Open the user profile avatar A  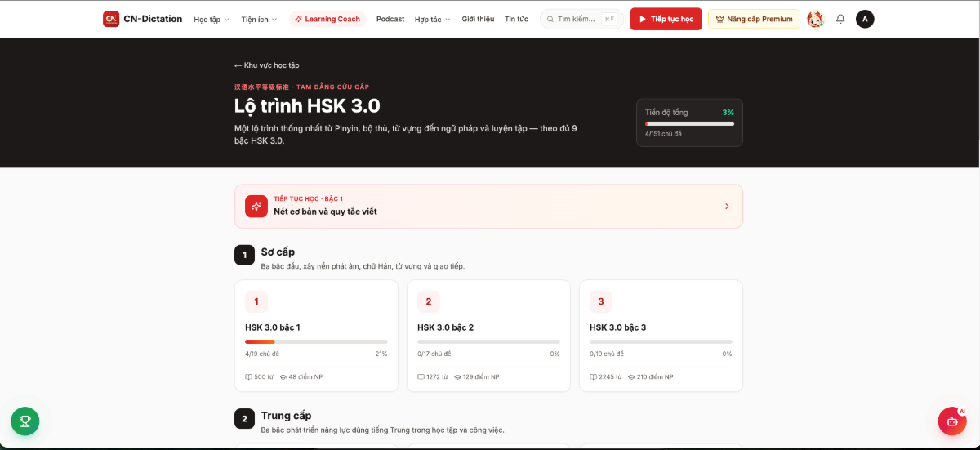click(x=865, y=19)
